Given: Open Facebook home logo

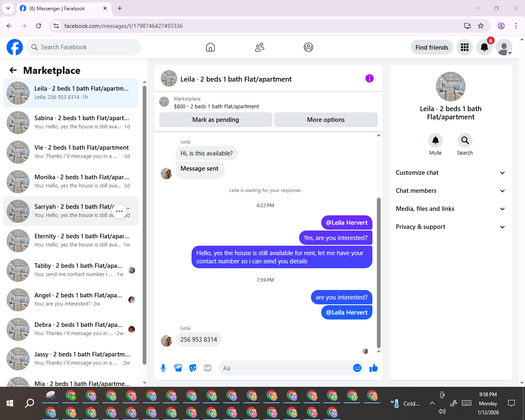Looking at the screenshot, I should (x=15, y=47).
